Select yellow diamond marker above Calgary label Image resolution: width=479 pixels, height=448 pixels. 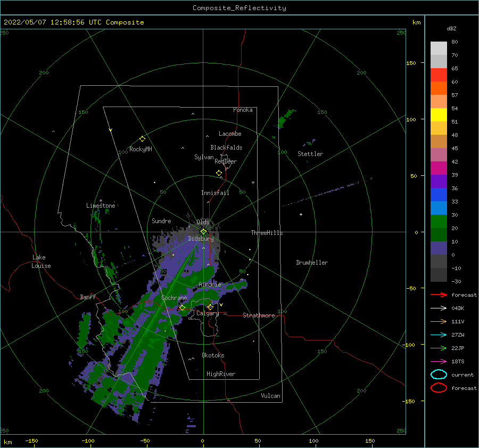click(210, 307)
